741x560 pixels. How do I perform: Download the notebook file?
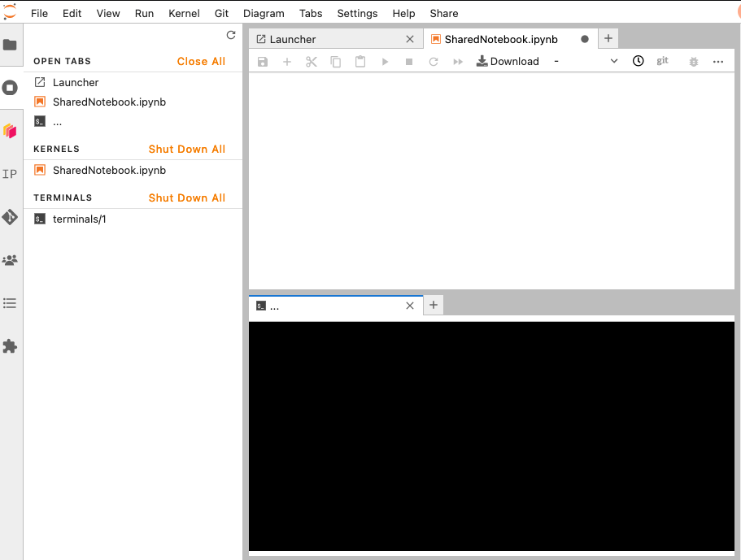coord(508,60)
